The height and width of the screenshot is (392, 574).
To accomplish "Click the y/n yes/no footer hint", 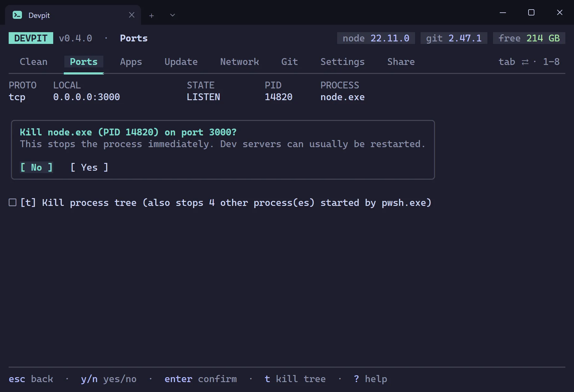I will pos(109,379).
